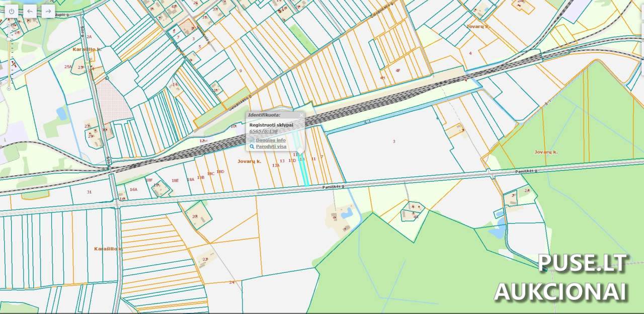Close the Identifikuota popup
Viewport: 644px width, 314px height.
(301, 115)
